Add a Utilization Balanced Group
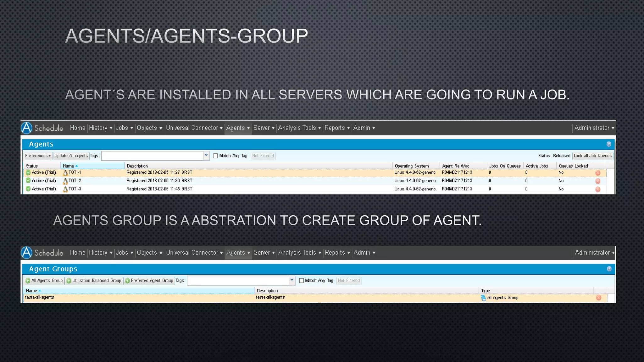 coord(94,281)
